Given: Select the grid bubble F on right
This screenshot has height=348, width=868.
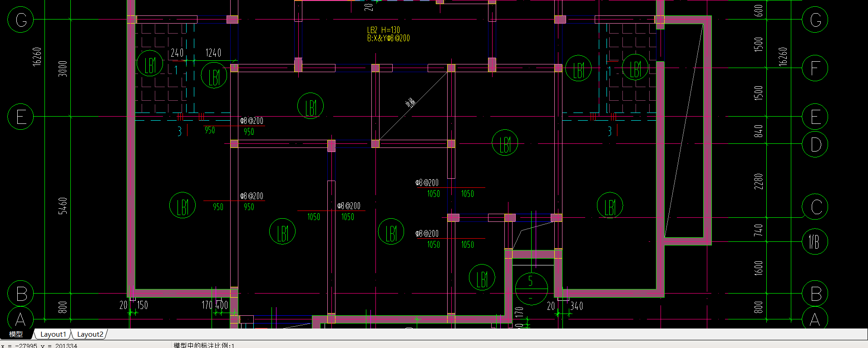Looking at the screenshot, I should [815, 68].
